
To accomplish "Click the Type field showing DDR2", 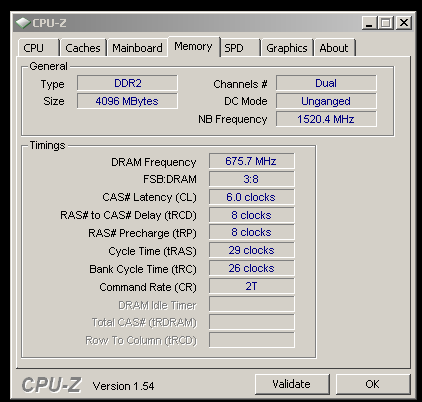I will click(x=127, y=83).
